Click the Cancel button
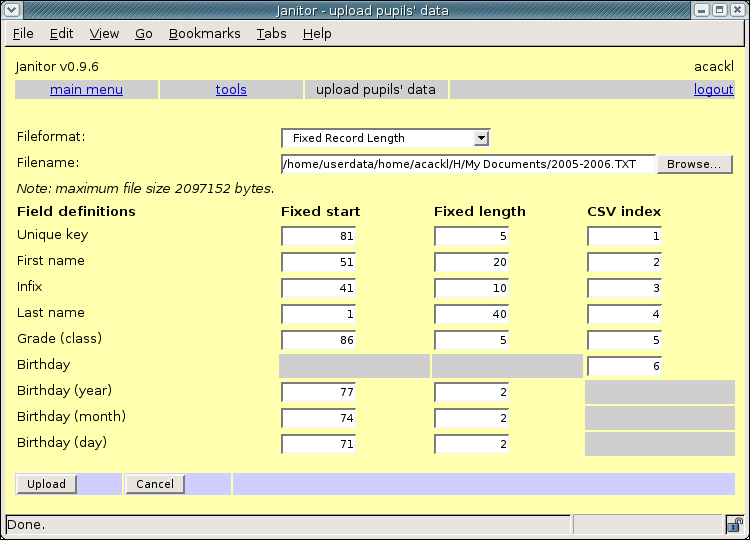 pos(155,484)
